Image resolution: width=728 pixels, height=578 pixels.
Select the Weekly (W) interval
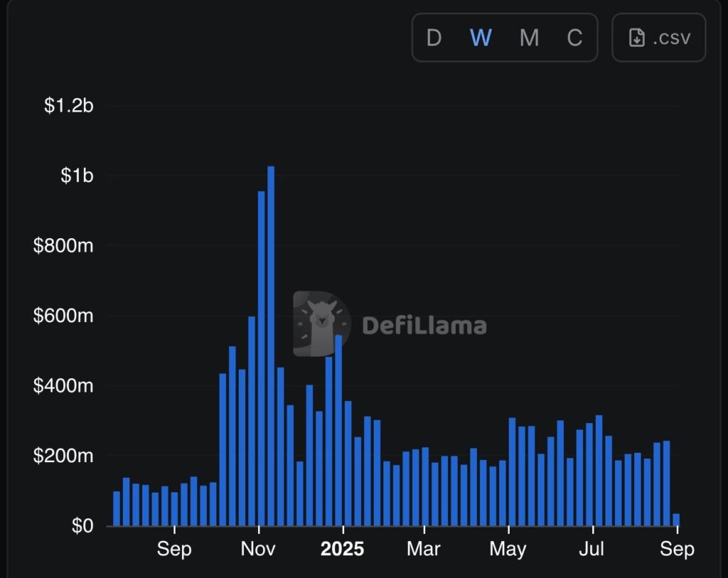481,38
